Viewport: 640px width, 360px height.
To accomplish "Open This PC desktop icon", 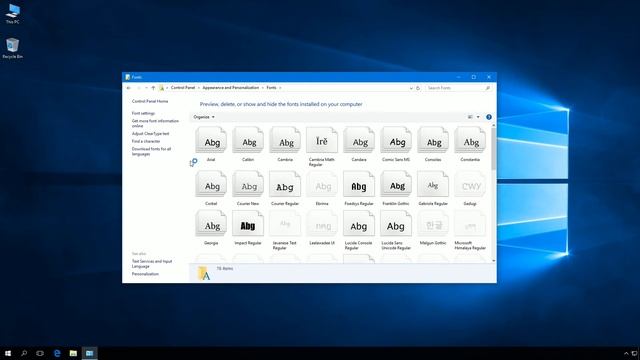I will click(x=13, y=14).
